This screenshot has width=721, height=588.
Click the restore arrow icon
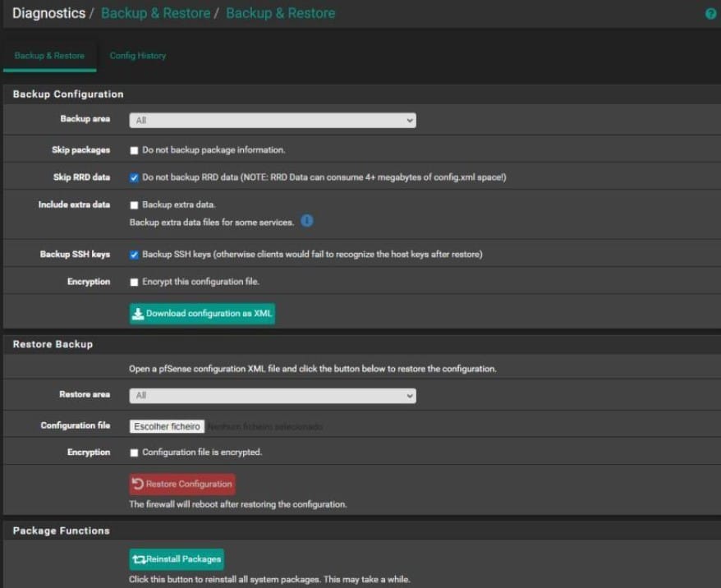coord(138,484)
